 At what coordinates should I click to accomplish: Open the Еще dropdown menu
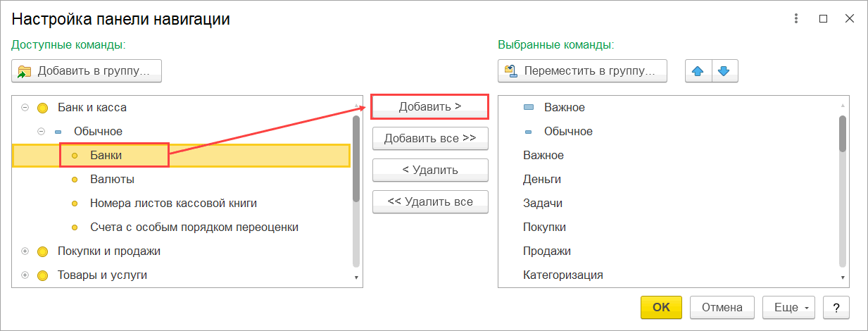788,307
